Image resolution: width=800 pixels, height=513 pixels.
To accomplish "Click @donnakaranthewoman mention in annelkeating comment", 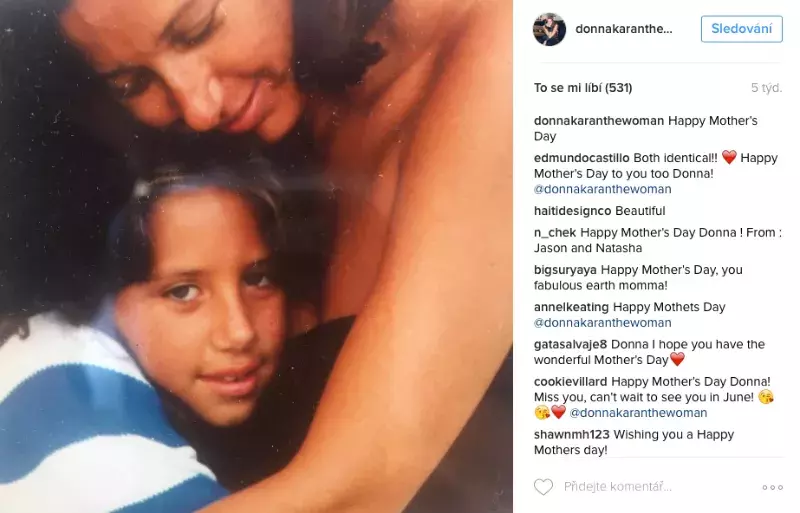I will point(603,323).
